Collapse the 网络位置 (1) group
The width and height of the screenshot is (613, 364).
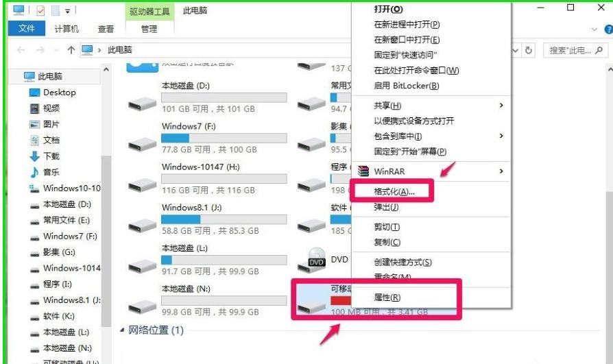[122, 330]
